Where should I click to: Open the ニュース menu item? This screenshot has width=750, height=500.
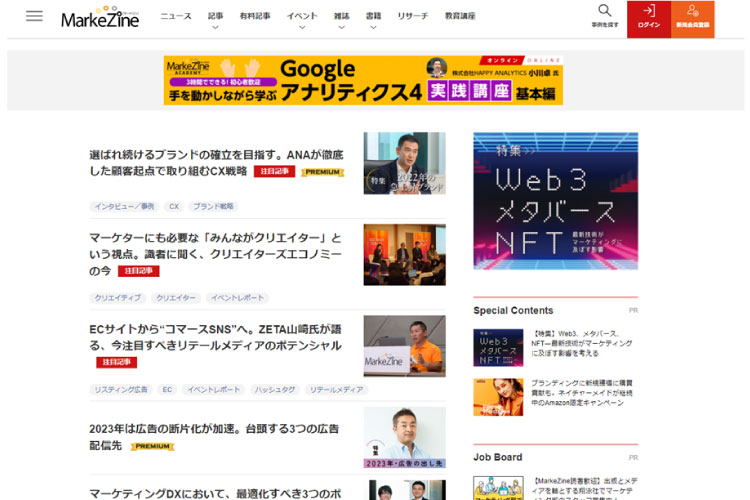(x=176, y=16)
